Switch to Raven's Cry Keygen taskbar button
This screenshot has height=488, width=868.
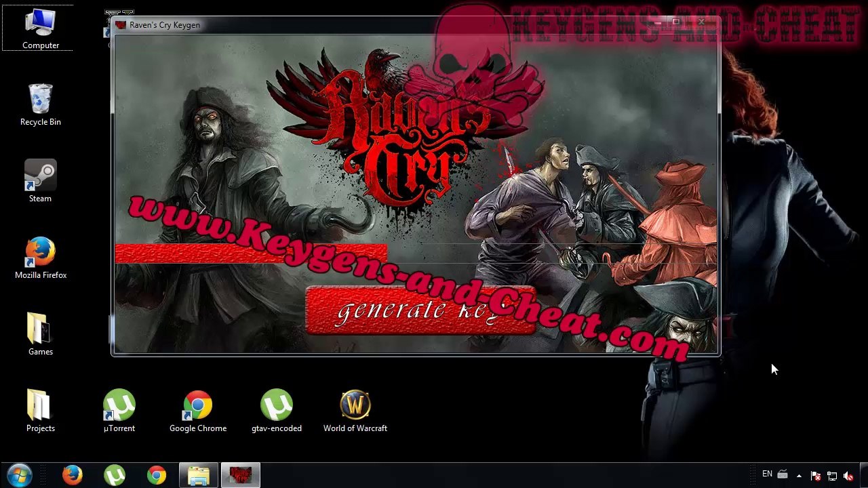tap(241, 475)
